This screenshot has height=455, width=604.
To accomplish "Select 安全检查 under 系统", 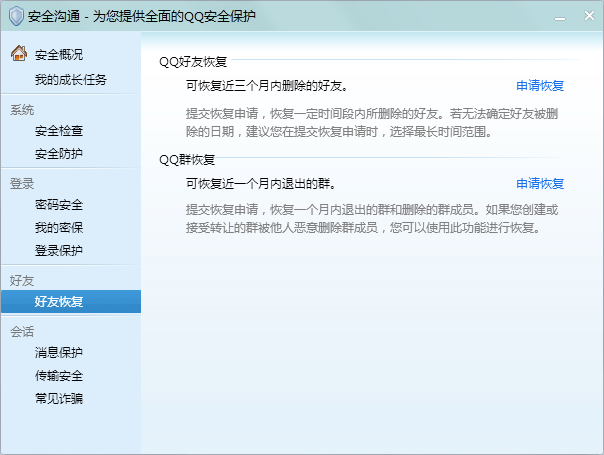I will (59, 131).
